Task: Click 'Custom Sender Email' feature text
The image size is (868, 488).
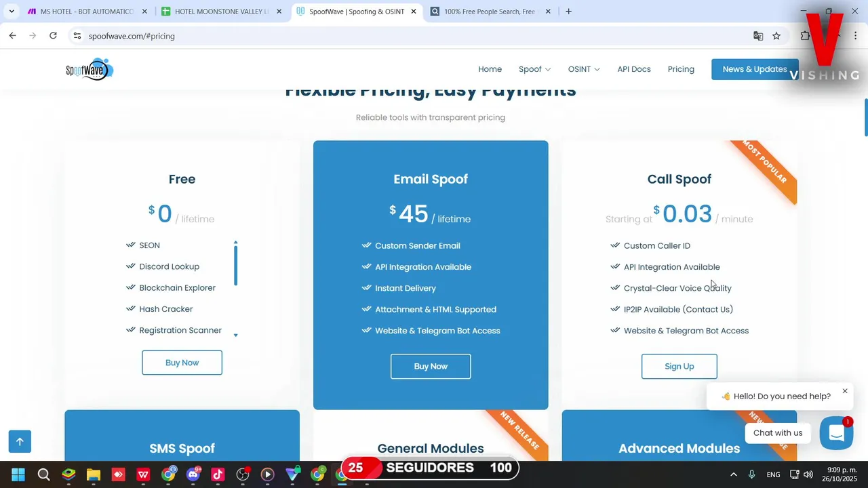Action: pos(417,245)
